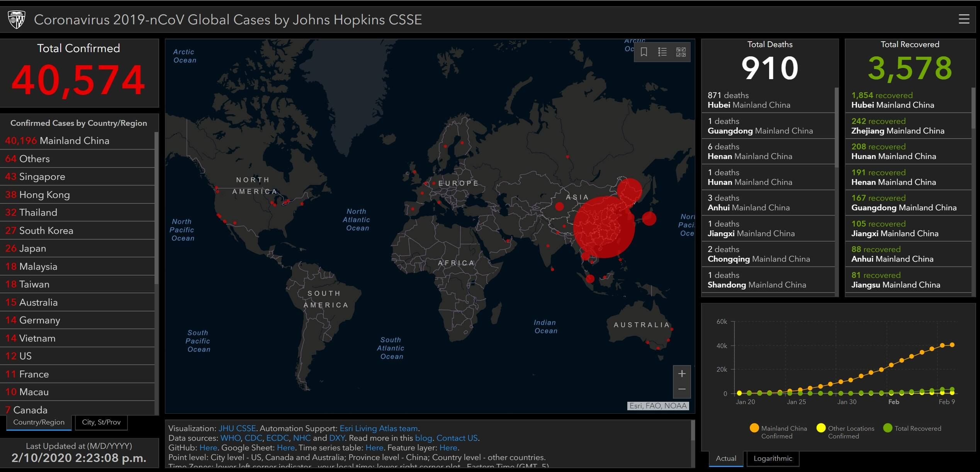This screenshot has width=980, height=472.
Task: Select Malaysia in the country list
Action: point(77,266)
